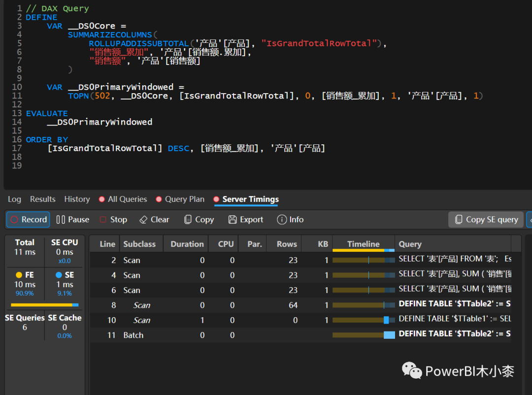Click the Clear eraser icon
Viewport: 532px width, 395px height.
143,220
